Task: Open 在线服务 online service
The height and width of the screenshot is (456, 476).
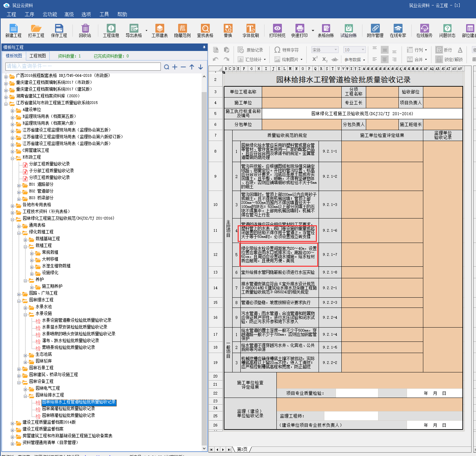Action: [x=424, y=31]
